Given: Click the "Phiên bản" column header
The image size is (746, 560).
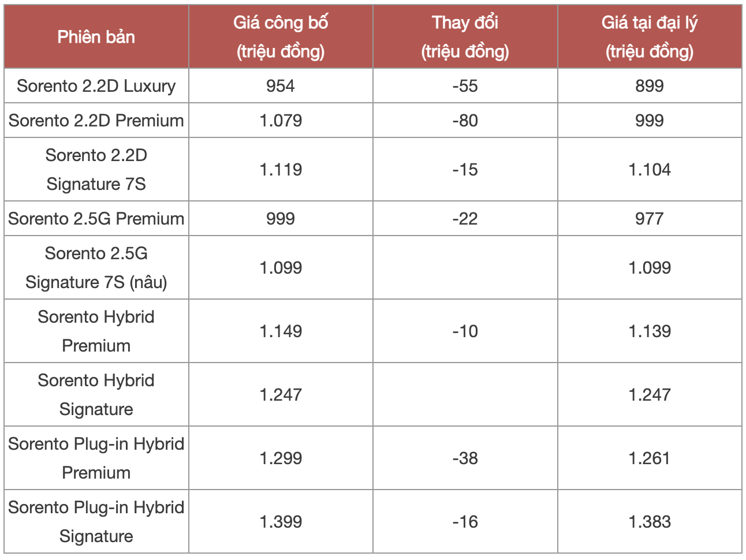Looking at the screenshot, I should pos(96,37).
